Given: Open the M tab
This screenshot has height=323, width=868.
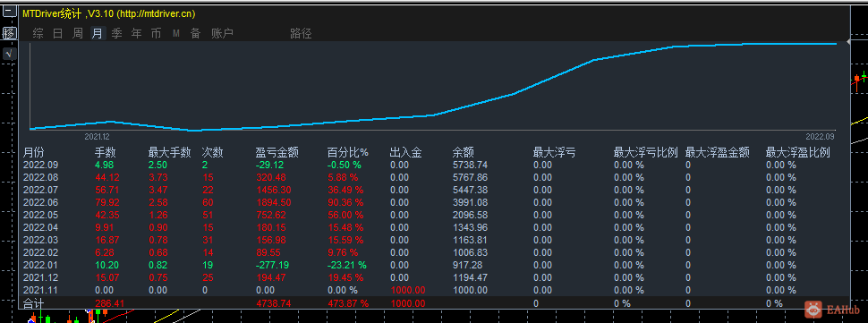Looking at the screenshot, I should [x=176, y=34].
